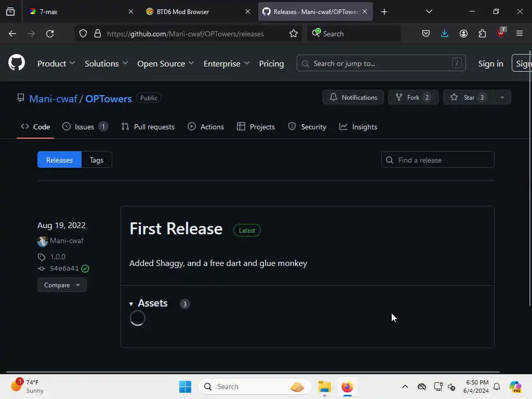This screenshot has width=532, height=399.
Task: Bookmark this page with star icon
Action: [x=294, y=34]
